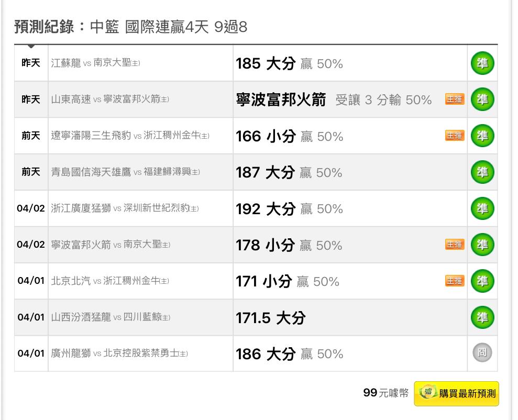Click green 準 icon for 山東高速 match

(x=482, y=100)
